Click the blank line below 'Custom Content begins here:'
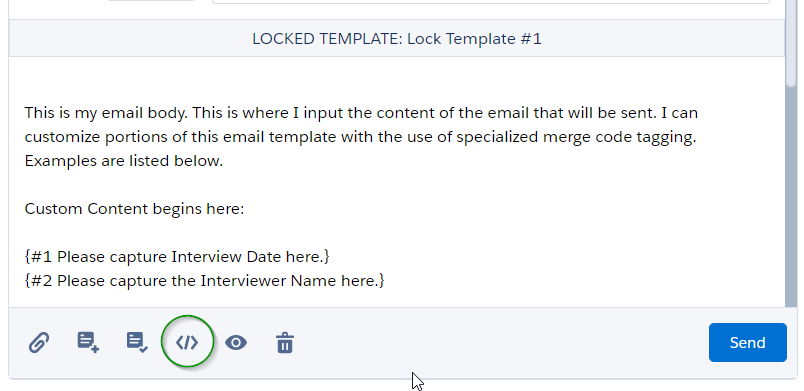This screenshot has width=804, height=391. (x=397, y=233)
